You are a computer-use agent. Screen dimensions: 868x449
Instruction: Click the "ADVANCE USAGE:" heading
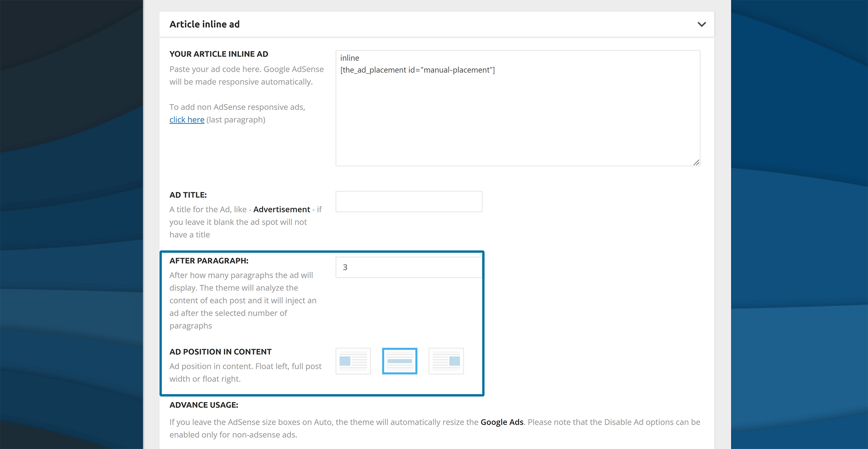[x=204, y=405]
